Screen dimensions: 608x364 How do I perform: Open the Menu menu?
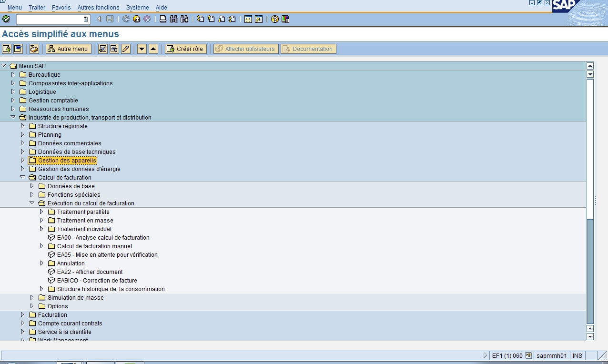[14, 8]
